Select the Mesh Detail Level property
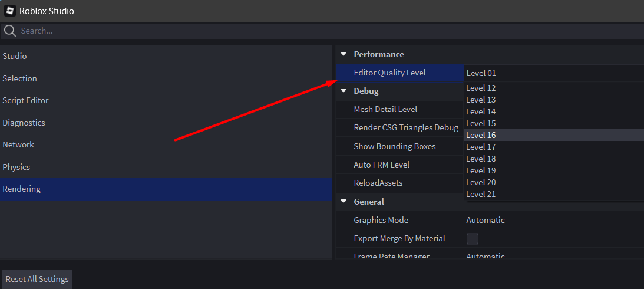 click(x=399, y=109)
